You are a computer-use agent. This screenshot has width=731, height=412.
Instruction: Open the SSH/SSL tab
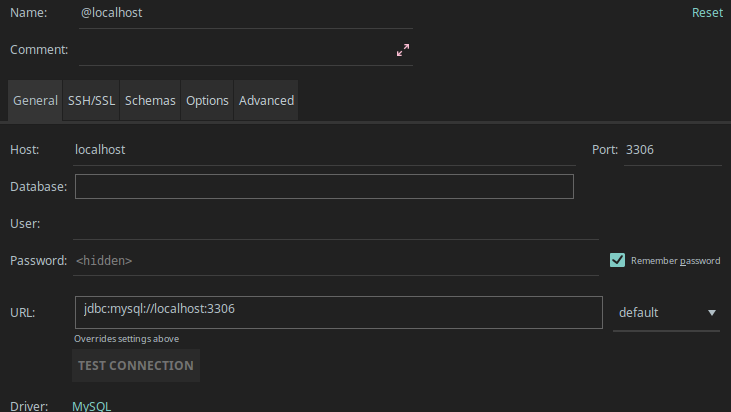(x=92, y=101)
